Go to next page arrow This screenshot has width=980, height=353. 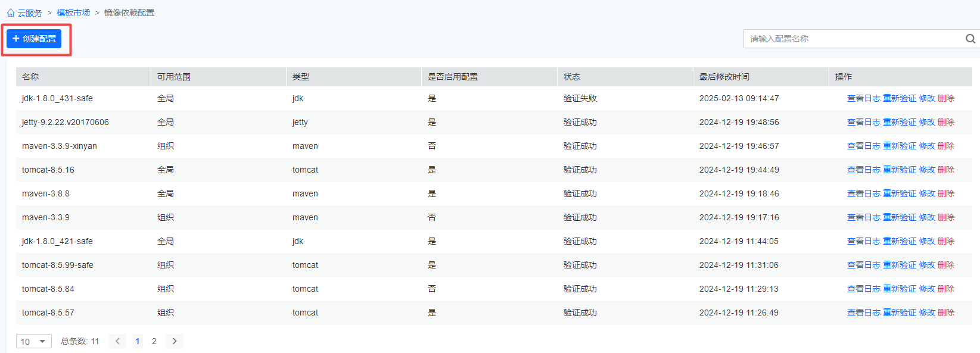pyautogui.click(x=175, y=341)
